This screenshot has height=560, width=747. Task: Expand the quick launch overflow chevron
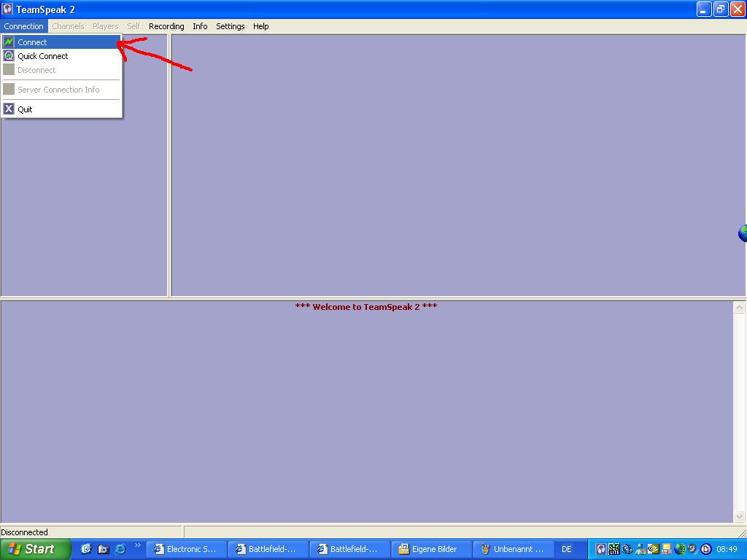pyautogui.click(x=138, y=545)
